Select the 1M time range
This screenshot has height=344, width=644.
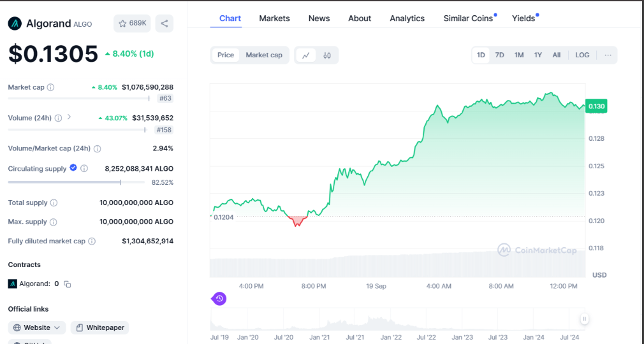pos(519,55)
